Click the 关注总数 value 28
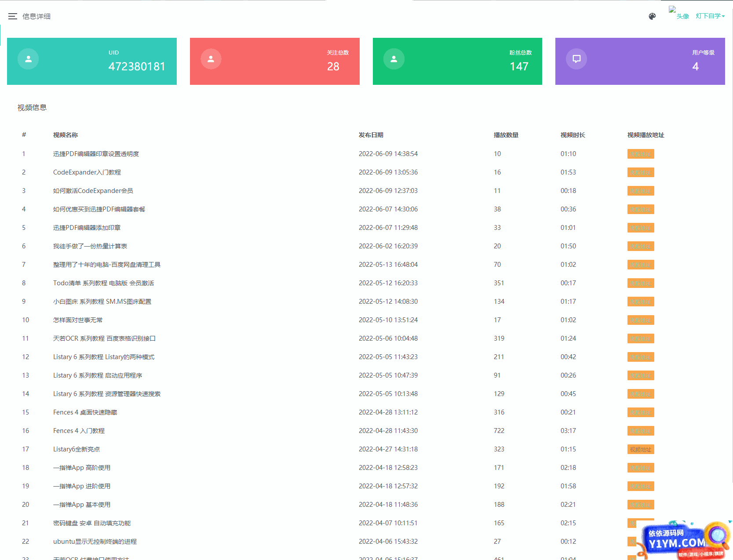 pos(333,66)
